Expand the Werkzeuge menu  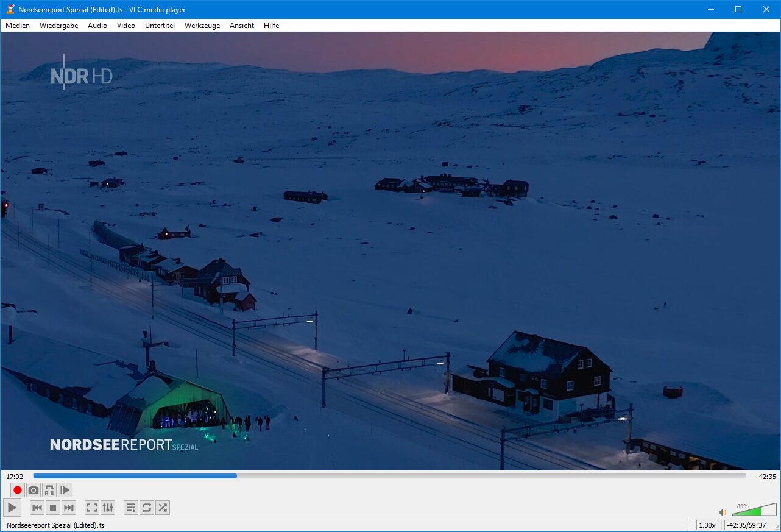coord(202,26)
